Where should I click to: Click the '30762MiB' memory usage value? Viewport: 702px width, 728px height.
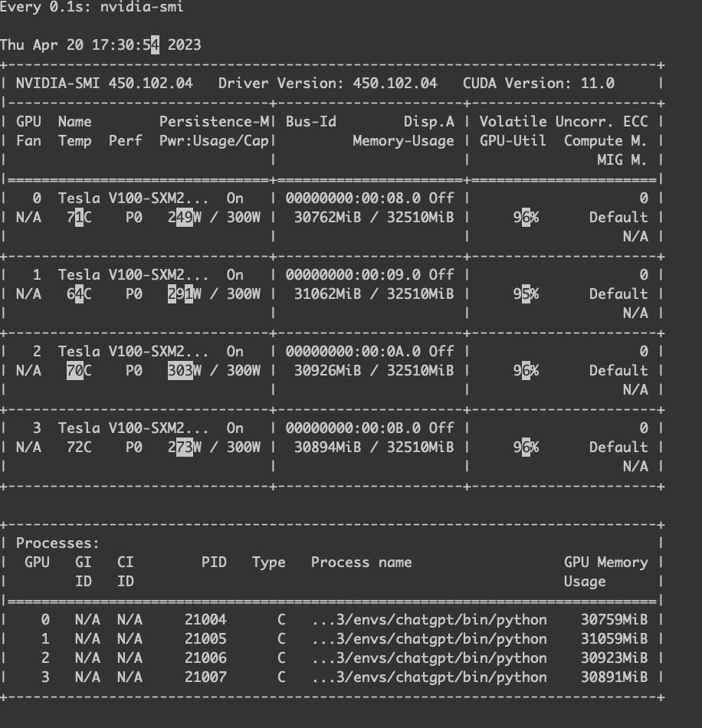tap(328, 218)
